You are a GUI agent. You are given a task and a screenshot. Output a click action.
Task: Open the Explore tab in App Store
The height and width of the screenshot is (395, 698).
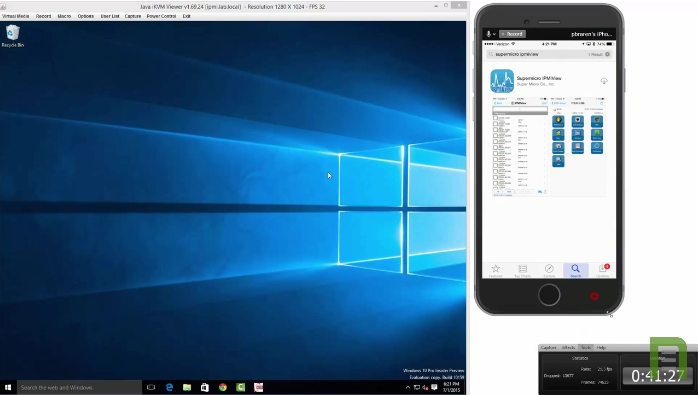(549, 270)
